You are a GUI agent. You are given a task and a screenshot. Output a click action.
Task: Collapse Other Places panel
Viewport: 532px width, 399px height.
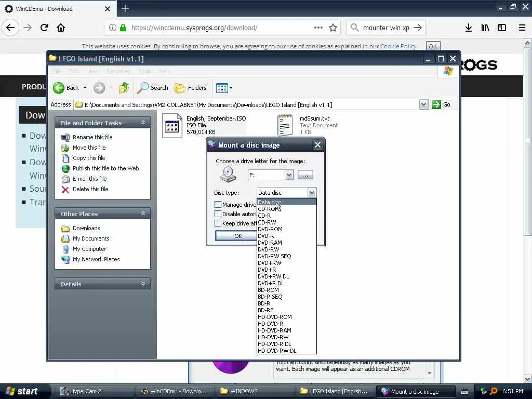(x=143, y=214)
